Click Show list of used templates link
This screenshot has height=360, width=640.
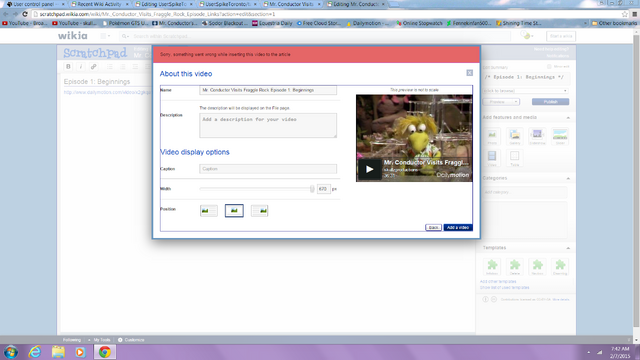(504, 287)
